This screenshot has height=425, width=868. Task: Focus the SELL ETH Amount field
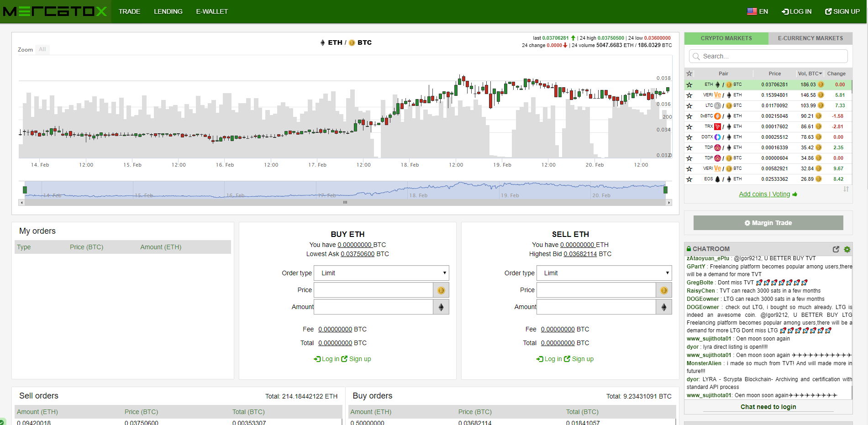596,307
